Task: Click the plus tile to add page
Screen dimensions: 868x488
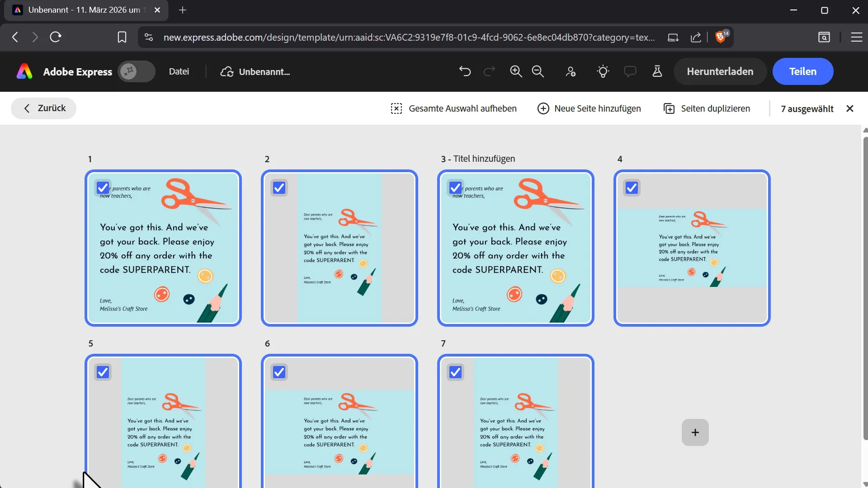Action: tap(695, 432)
